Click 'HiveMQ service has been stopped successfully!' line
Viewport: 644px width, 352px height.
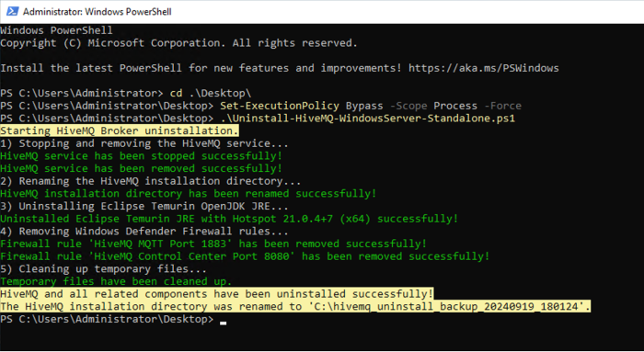click(142, 156)
